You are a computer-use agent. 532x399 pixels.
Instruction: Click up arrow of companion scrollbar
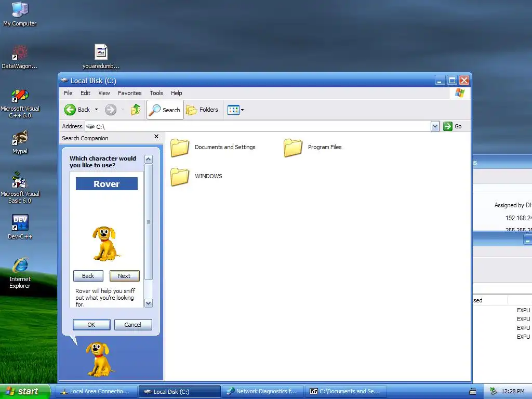(149, 159)
